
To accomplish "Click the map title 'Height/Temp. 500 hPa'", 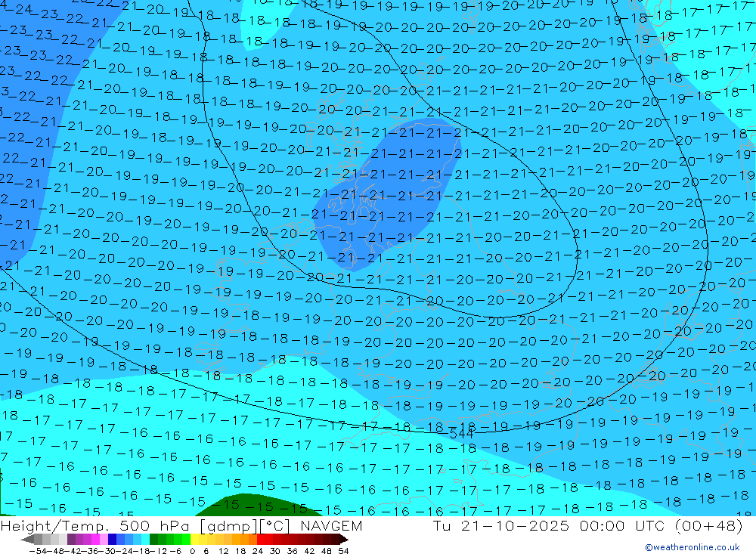I will coord(95,526).
